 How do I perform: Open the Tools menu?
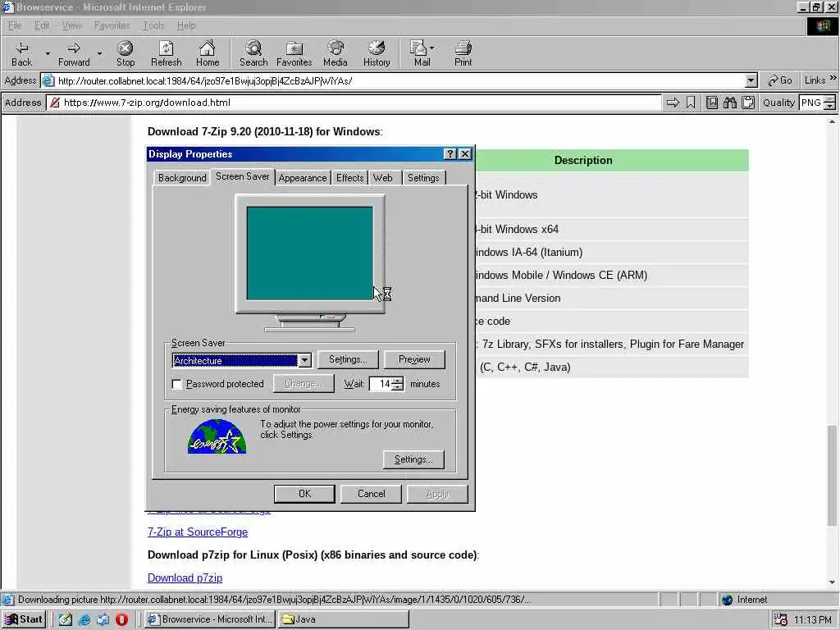click(x=153, y=25)
